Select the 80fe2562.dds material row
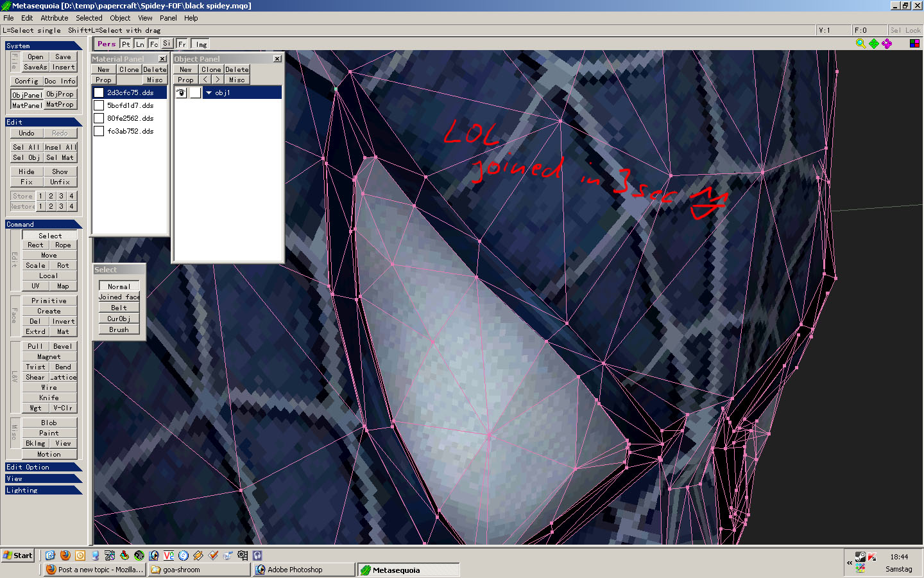The image size is (924, 578). (130, 118)
